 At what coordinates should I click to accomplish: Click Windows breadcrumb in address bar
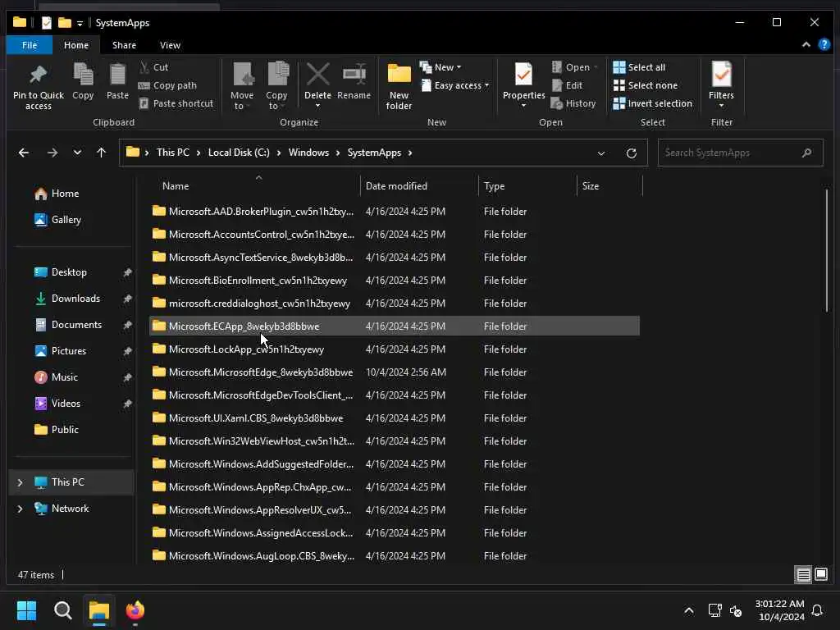(x=308, y=153)
